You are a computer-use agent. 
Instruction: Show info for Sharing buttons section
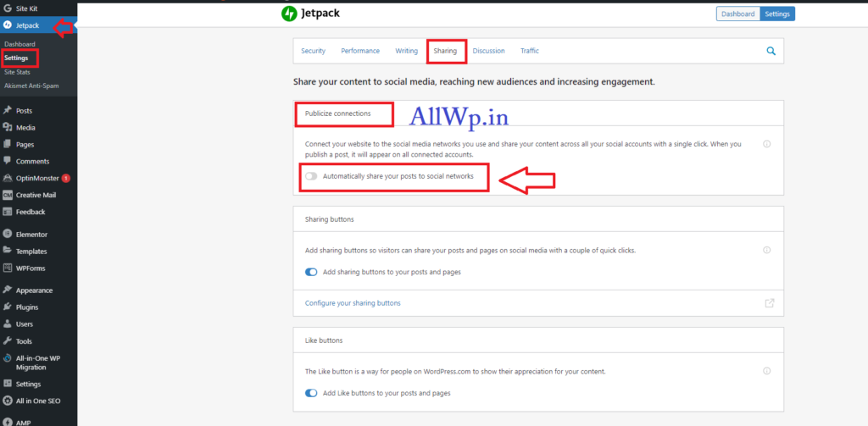766,250
